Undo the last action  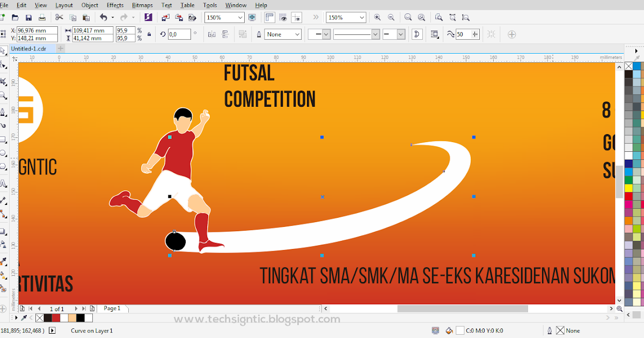(105, 18)
